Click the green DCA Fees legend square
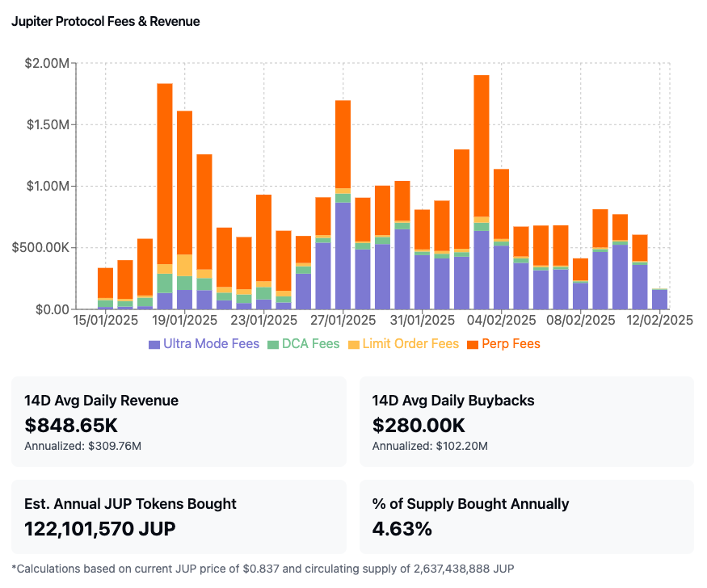The height and width of the screenshot is (588, 707). point(272,344)
